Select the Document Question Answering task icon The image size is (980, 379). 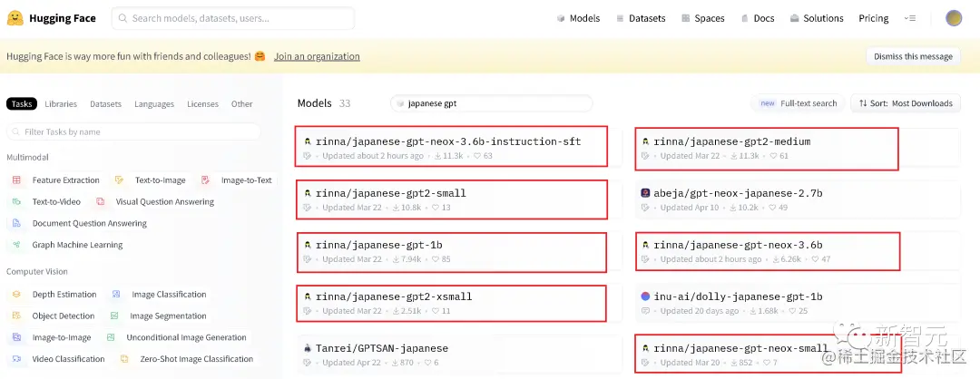(x=17, y=223)
